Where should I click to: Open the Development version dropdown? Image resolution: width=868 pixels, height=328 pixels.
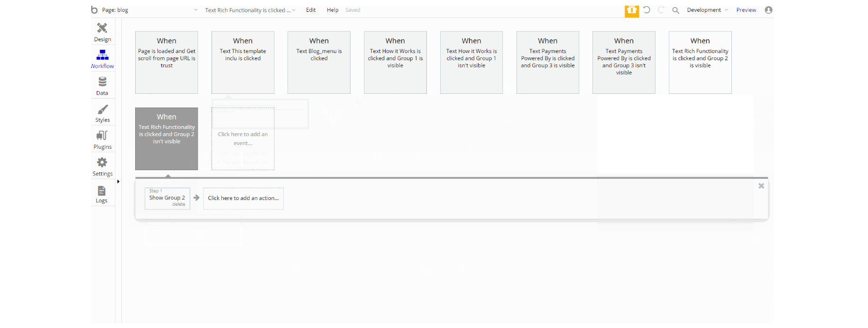pyautogui.click(x=707, y=10)
